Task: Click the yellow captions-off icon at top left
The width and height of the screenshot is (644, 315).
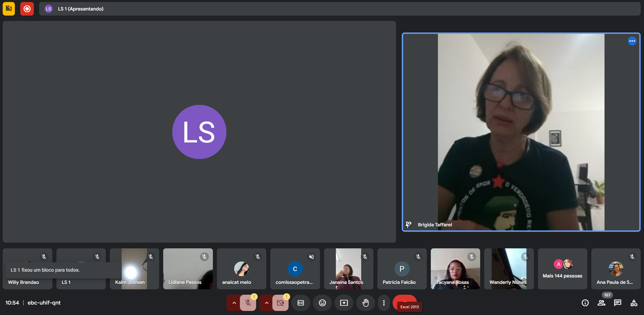Action: point(9,9)
